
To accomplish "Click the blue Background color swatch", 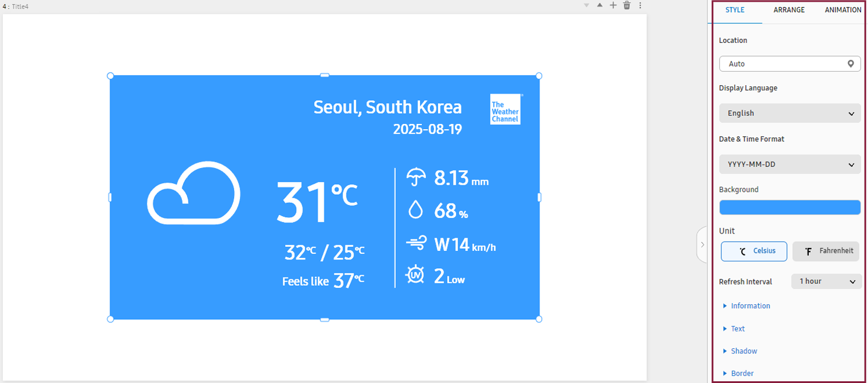I will (789, 207).
